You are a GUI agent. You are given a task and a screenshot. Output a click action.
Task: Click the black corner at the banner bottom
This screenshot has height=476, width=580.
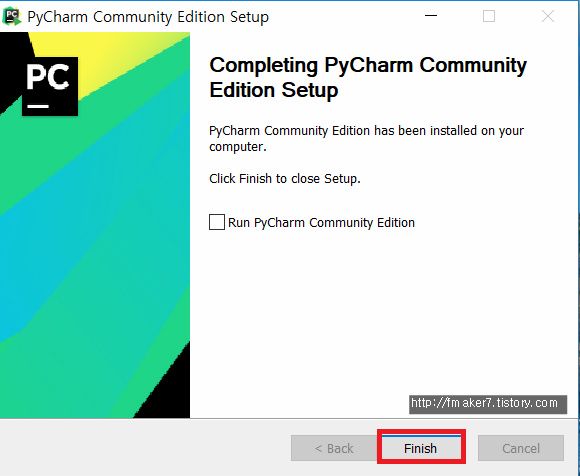[x=166, y=392]
